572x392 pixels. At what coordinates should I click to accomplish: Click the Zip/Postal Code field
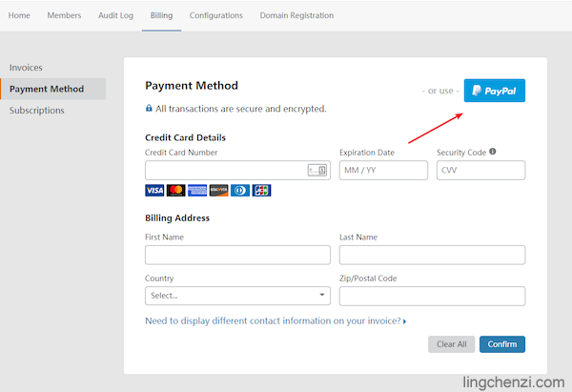coord(432,296)
